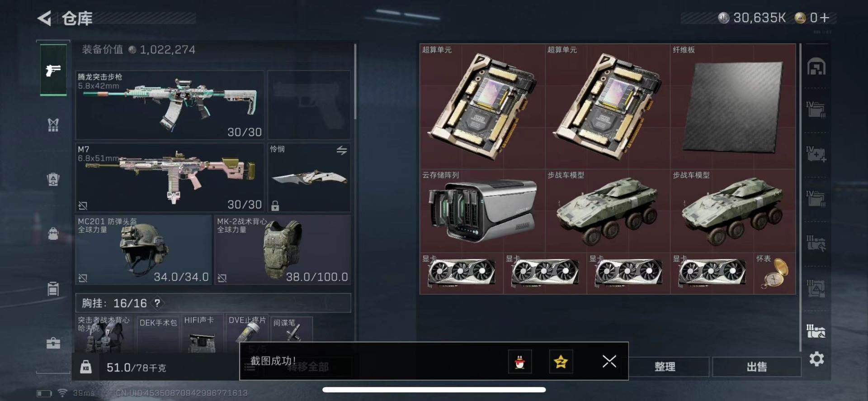Toggle the no-swap icon on M7 rifle

tap(83, 205)
